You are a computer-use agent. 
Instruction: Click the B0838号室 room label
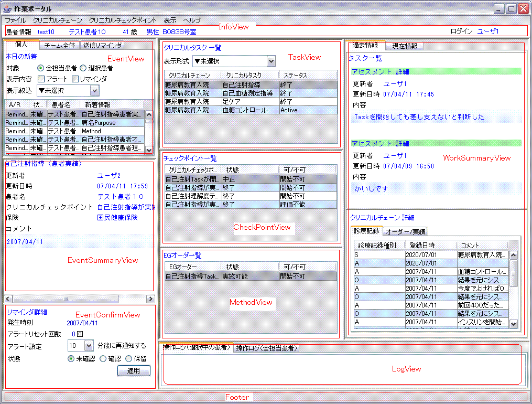pyautogui.click(x=179, y=31)
